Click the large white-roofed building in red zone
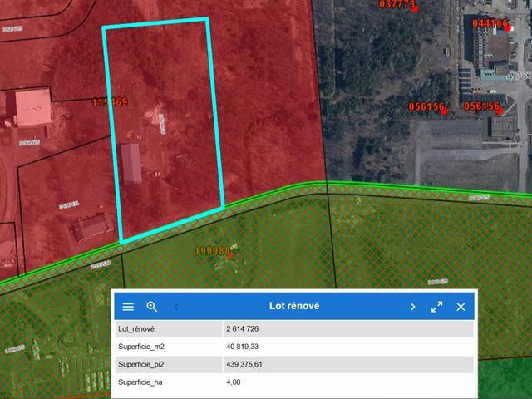 click(x=31, y=109)
